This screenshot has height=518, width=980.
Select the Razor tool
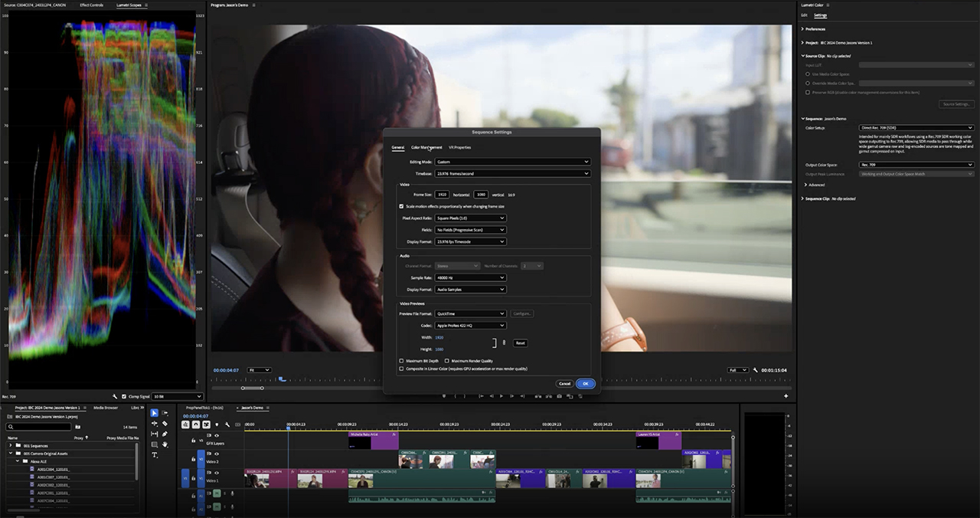pos(165,424)
